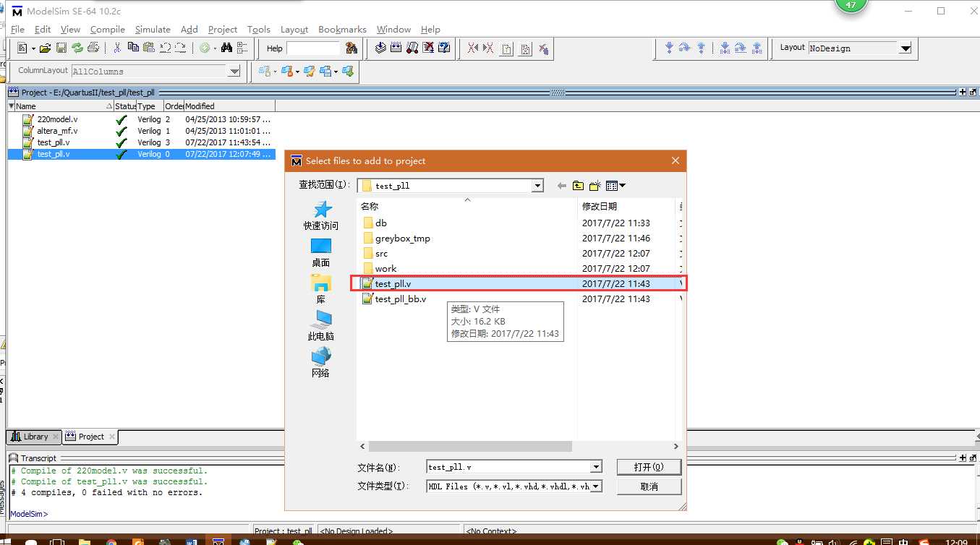The height and width of the screenshot is (545, 980).
Task: Open the greybox_tmp folder in dialog
Action: (402, 239)
